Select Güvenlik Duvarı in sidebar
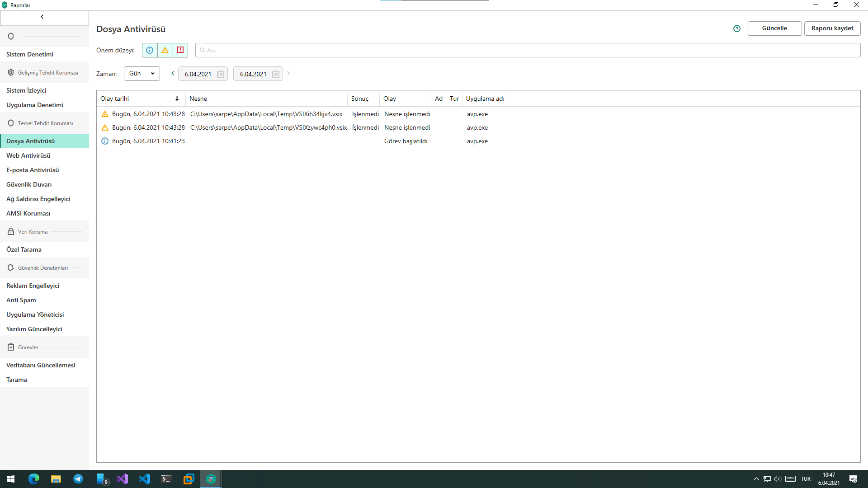The image size is (868, 488). coord(29,184)
